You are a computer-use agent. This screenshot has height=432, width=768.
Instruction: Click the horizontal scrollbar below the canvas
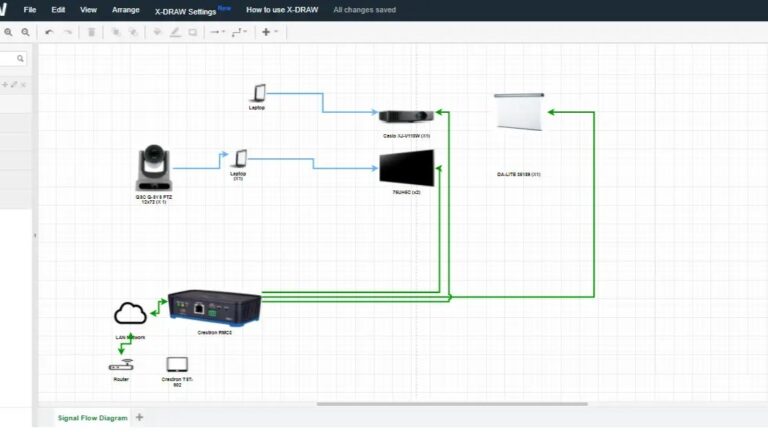[452, 404]
